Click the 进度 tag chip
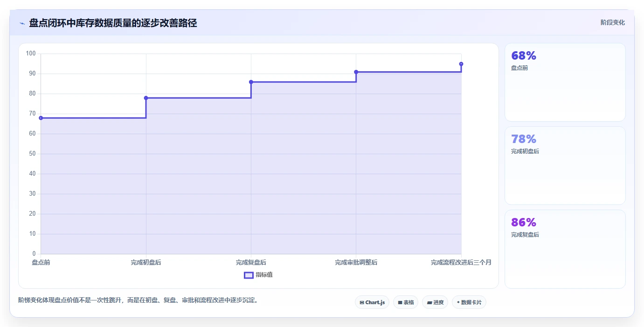The width and height of the screenshot is (644, 327). (x=435, y=302)
